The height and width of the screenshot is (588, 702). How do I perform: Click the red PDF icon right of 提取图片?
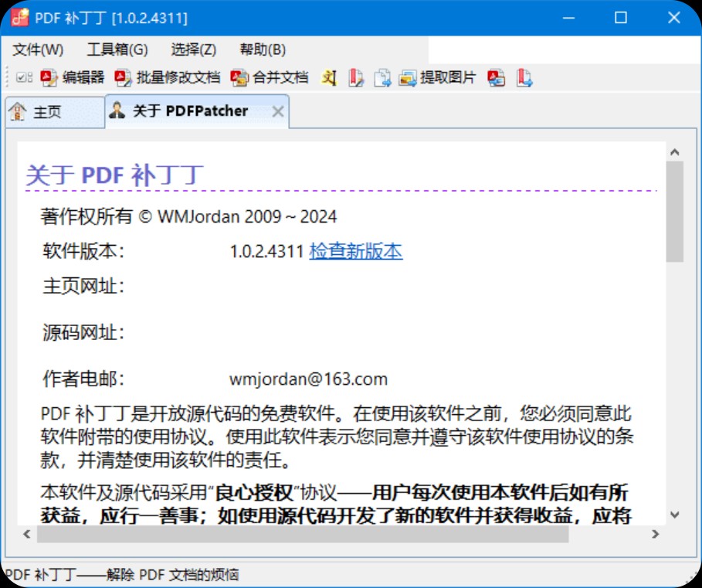(x=497, y=77)
